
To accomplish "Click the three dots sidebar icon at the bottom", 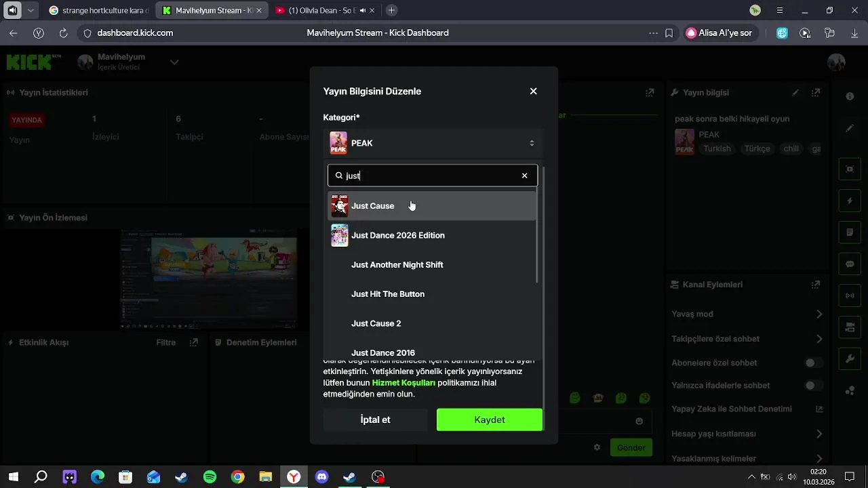I will coord(850,390).
